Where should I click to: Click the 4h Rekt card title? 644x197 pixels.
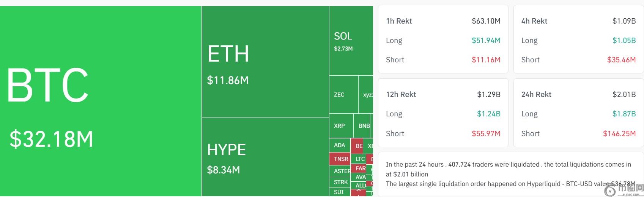click(x=534, y=21)
